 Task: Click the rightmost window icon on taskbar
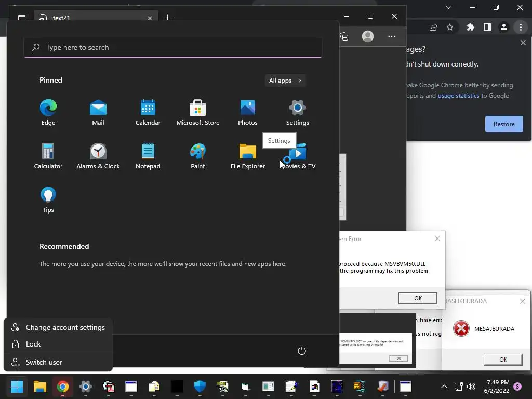[x=405, y=387]
